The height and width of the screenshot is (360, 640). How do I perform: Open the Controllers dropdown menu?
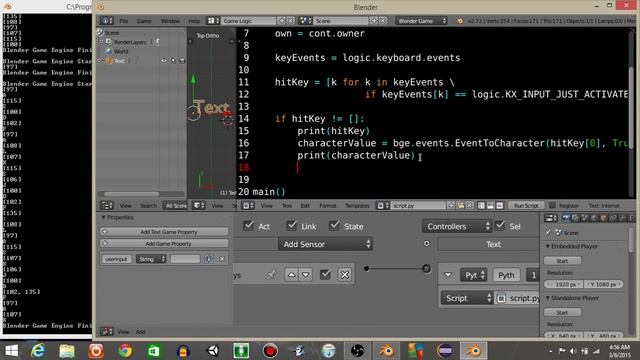(457, 226)
